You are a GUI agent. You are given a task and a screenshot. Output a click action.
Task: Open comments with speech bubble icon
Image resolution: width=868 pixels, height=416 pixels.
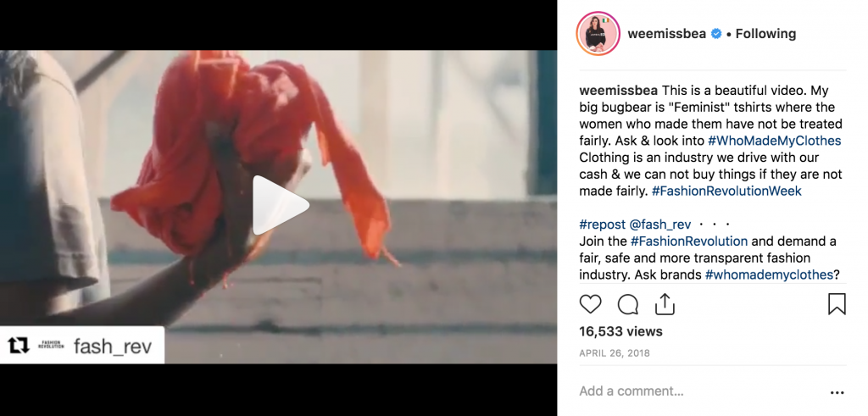point(628,304)
